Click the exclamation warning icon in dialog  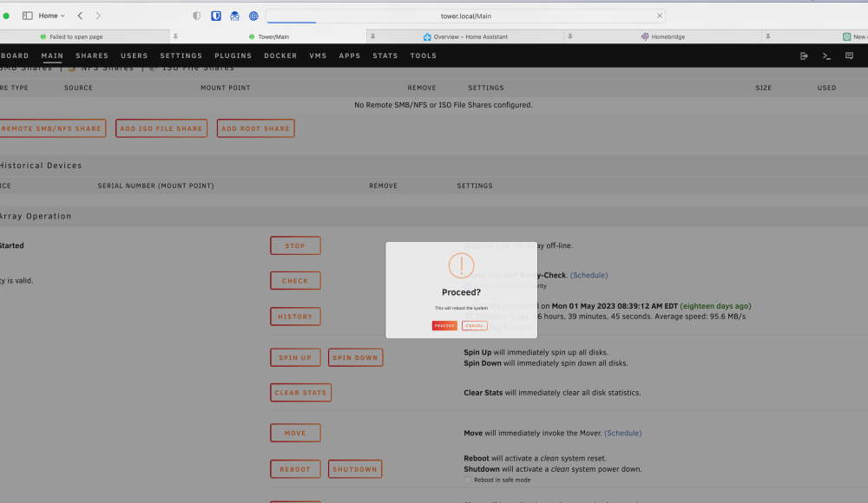point(461,265)
